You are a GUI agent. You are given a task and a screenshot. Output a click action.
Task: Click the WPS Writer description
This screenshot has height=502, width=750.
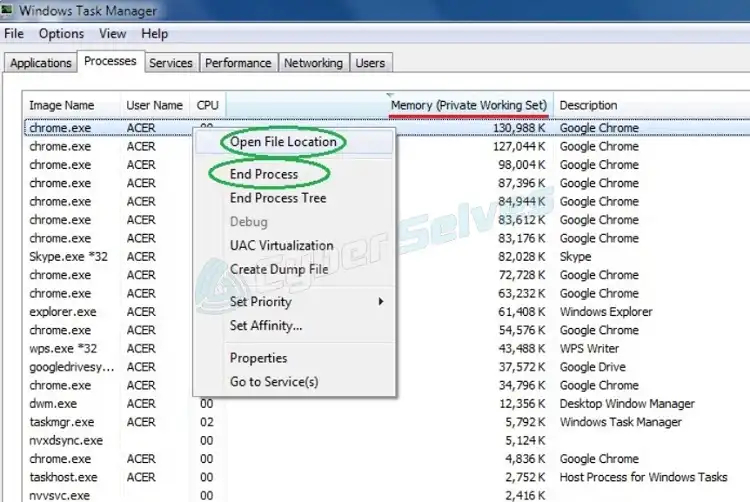(x=589, y=349)
